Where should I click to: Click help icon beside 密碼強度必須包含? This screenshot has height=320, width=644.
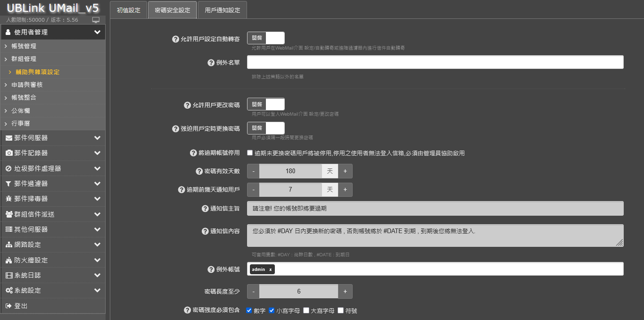point(188,310)
